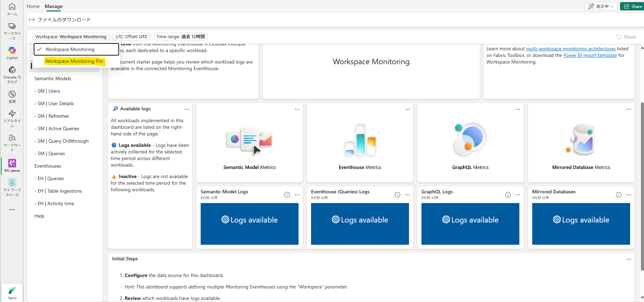Go to SM | Active Queries page
644x302 pixels.
click(x=57, y=128)
